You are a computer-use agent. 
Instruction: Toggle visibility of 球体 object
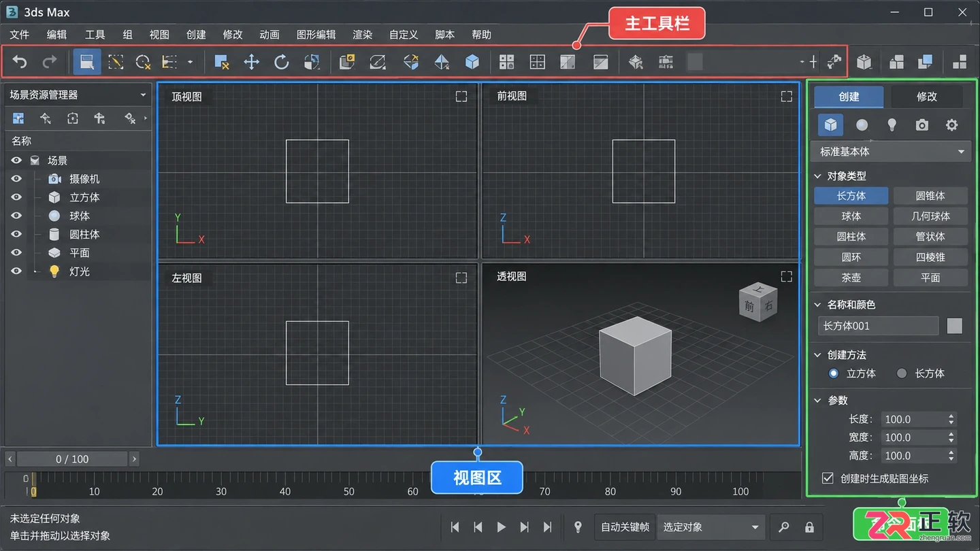pyautogui.click(x=16, y=216)
